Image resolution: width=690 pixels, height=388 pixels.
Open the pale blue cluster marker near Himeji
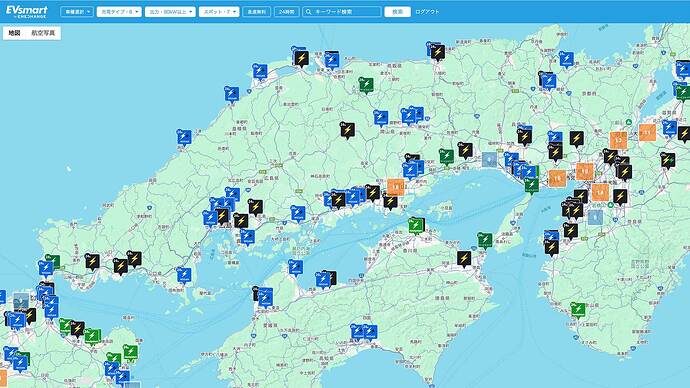489,160
